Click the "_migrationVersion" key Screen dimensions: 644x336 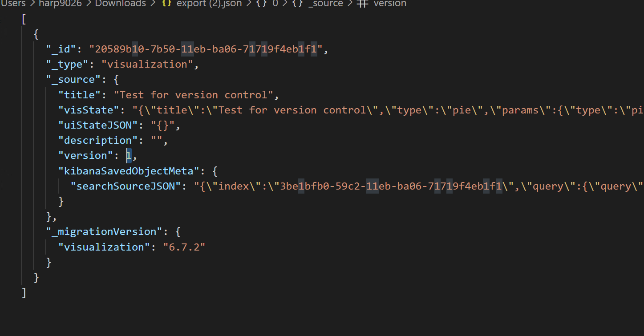click(101, 231)
